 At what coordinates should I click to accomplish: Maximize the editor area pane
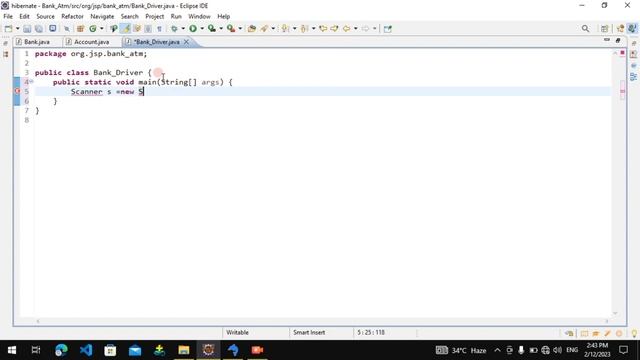click(x=618, y=40)
